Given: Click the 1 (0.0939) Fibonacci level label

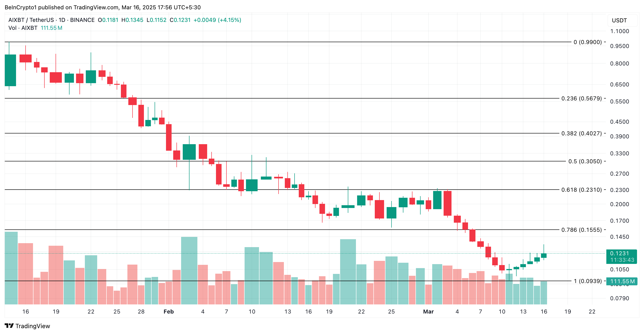Looking at the screenshot, I should [x=588, y=281].
